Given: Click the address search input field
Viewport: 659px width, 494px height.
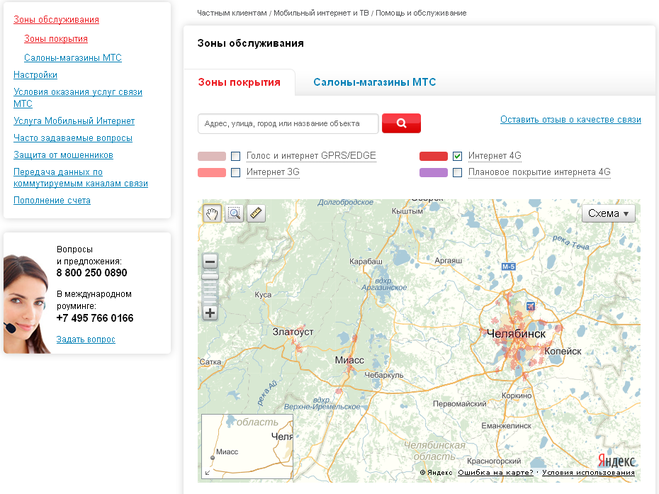Looking at the screenshot, I should (288, 123).
